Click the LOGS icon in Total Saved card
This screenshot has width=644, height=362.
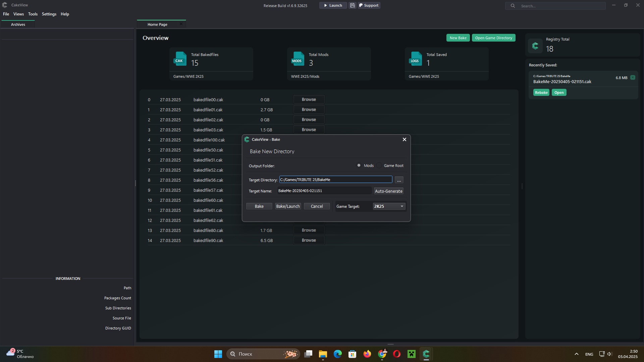415,59
